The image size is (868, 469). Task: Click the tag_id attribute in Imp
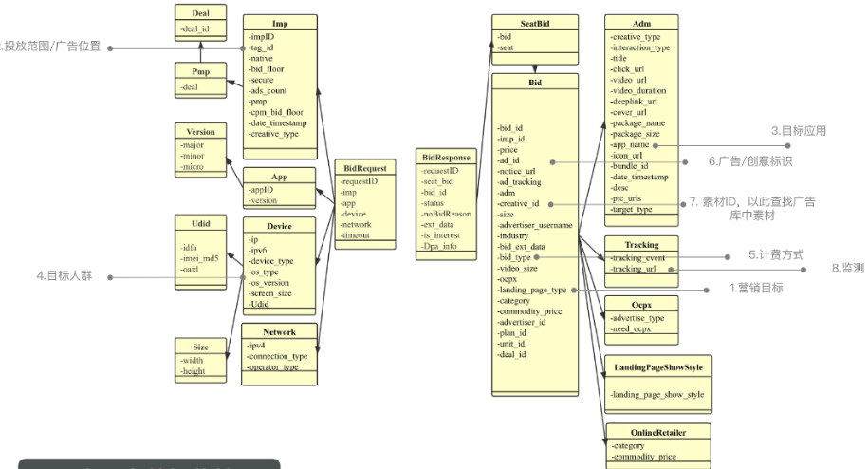[x=262, y=47]
